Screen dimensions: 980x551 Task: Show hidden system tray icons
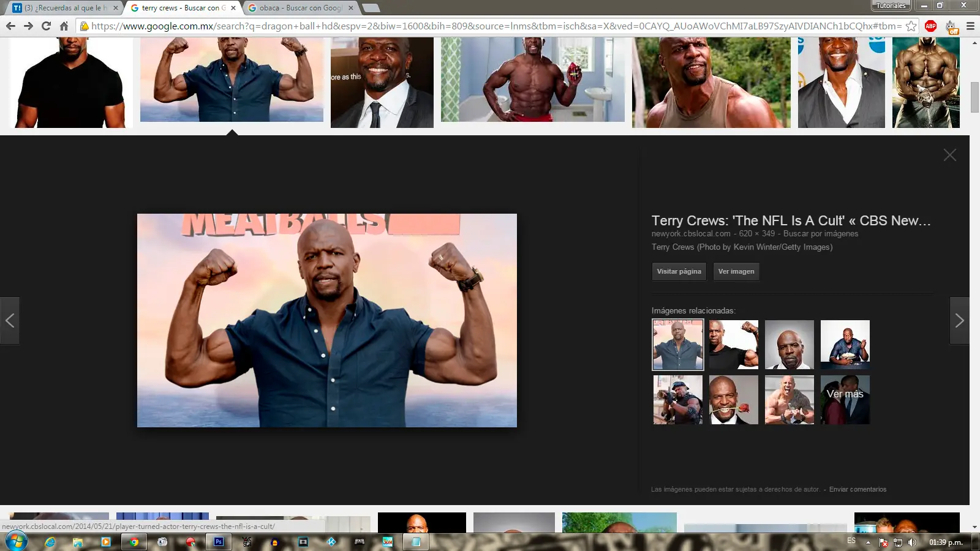tap(868, 542)
